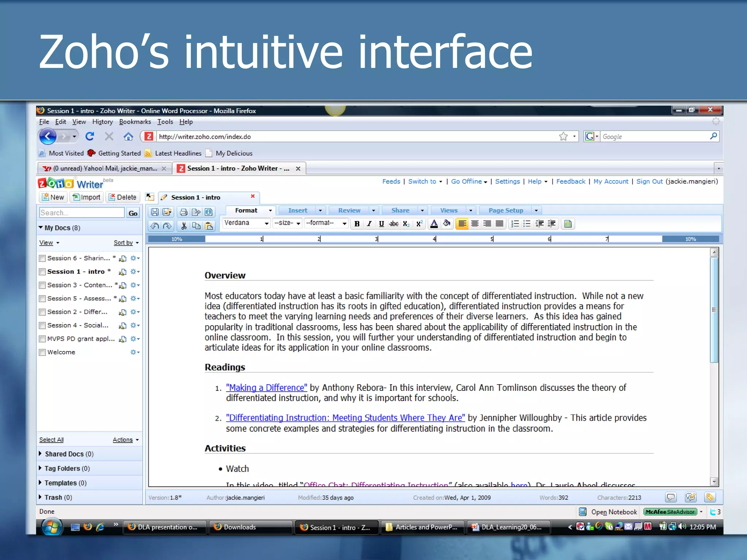Click the Undo arrow icon
This screenshot has height=560, width=747.
pyautogui.click(x=155, y=226)
